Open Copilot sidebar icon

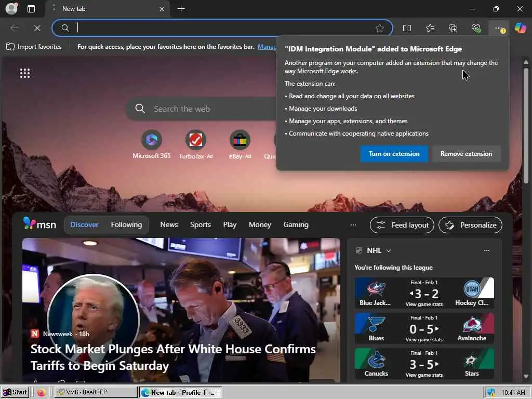click(520, 28)
